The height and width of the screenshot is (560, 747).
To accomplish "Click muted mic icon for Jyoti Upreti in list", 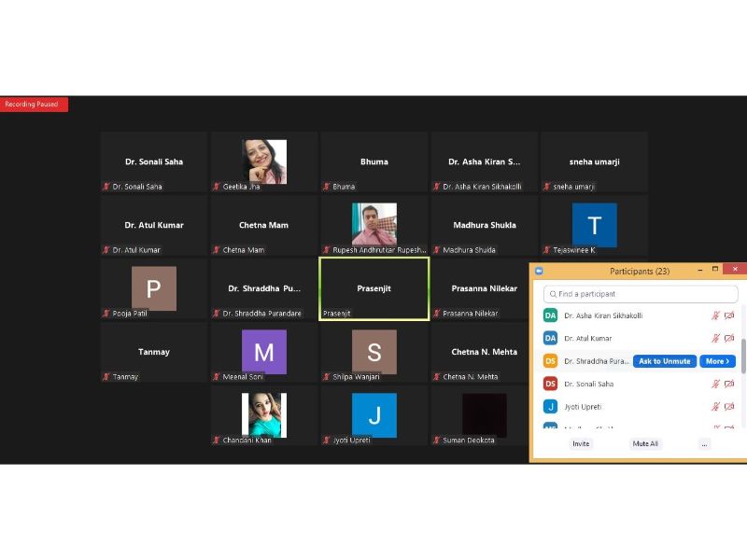I will tap(715, 407).
